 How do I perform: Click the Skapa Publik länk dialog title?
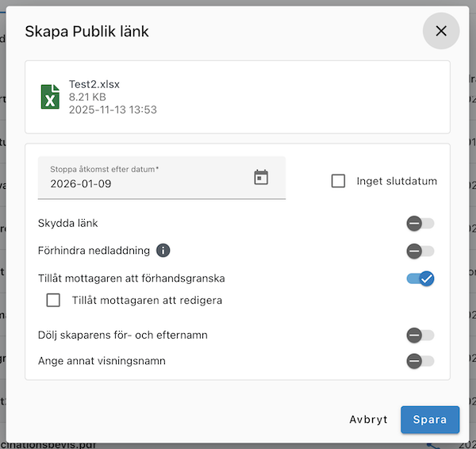(x=87, y=32)
